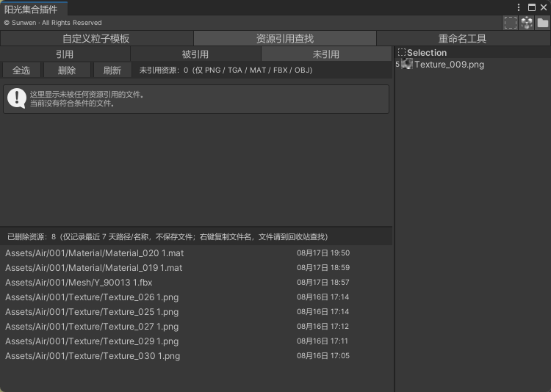Switch to the 资源引用查找 tab
The height and width of the screenshot is (392, 551).
click(284, 38)
